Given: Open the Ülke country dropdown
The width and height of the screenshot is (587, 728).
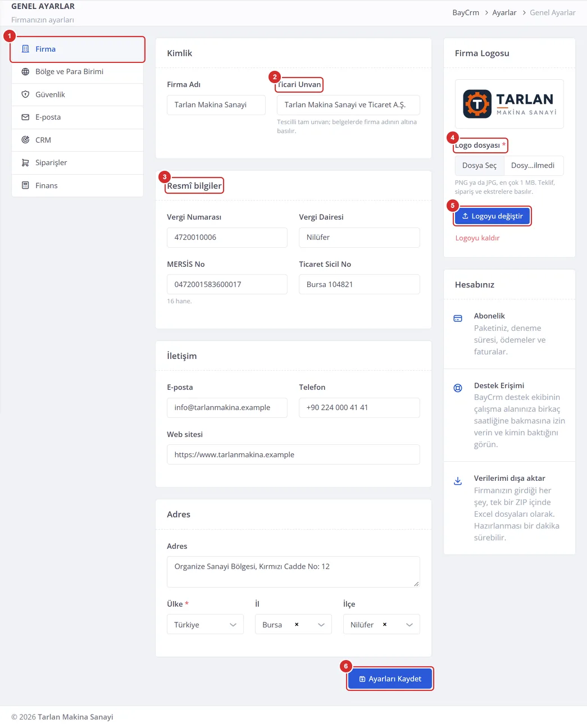Looking at the screenshot, I should pos(205,625).
